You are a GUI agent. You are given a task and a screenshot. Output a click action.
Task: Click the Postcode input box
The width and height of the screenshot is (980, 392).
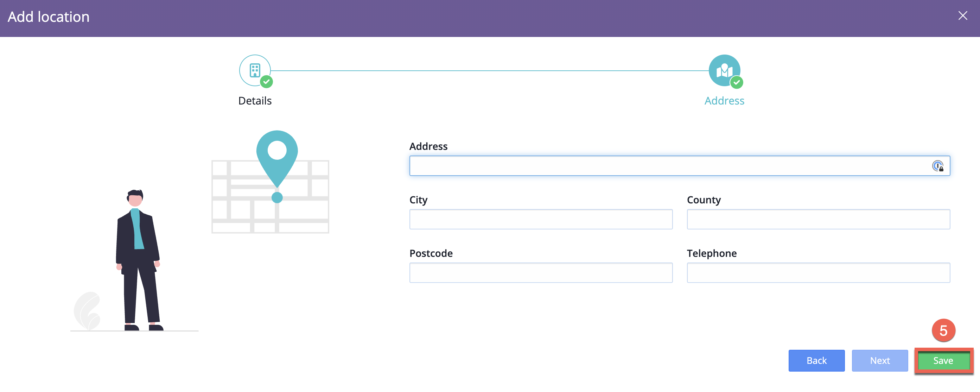click(x=541, y=272)
